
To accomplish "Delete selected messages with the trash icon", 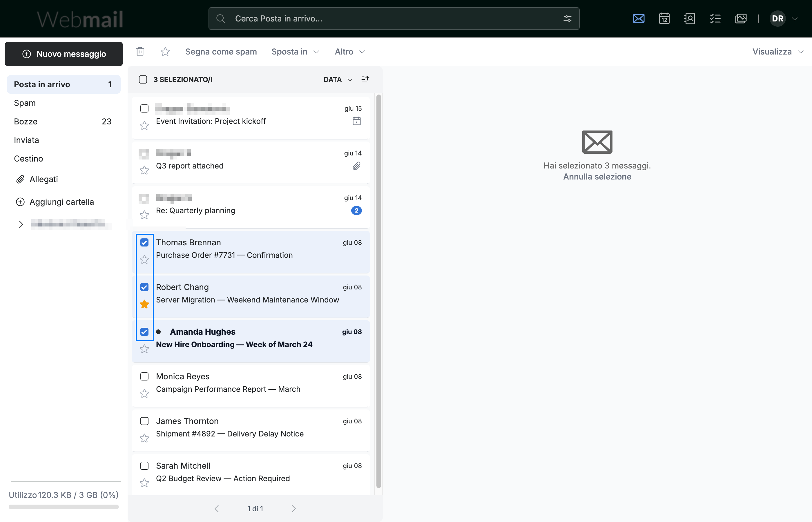I will (x=140, y=52).
